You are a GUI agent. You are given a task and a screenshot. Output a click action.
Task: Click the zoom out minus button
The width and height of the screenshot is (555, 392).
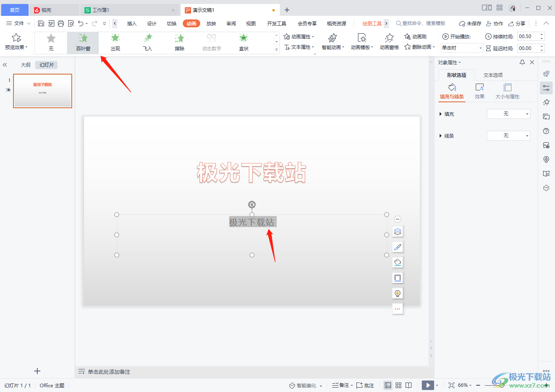(478, 385)
